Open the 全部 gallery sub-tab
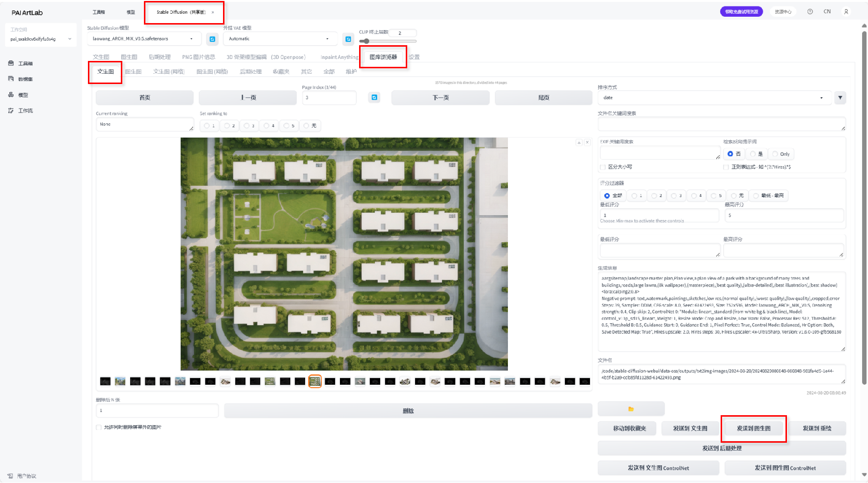Viewport: 868px width, 483px height. pyautogui.click(x=329, y=72)
